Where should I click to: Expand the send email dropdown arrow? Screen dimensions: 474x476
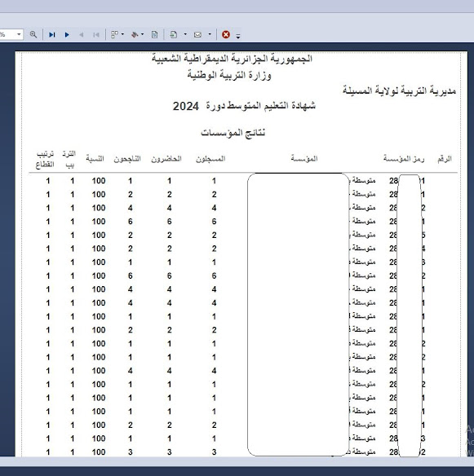210,34
